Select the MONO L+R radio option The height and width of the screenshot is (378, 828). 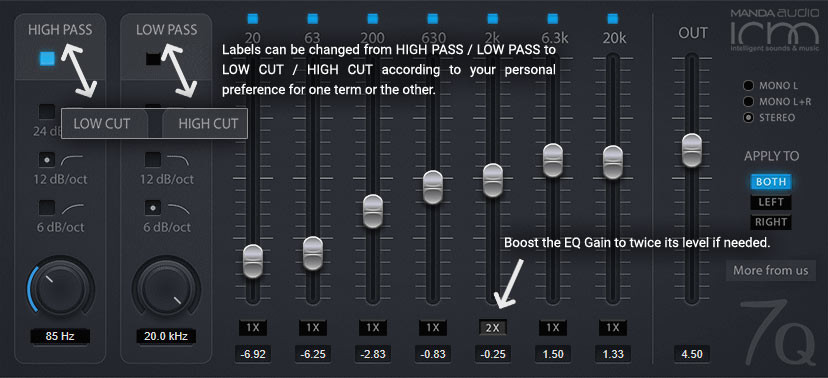748,101
